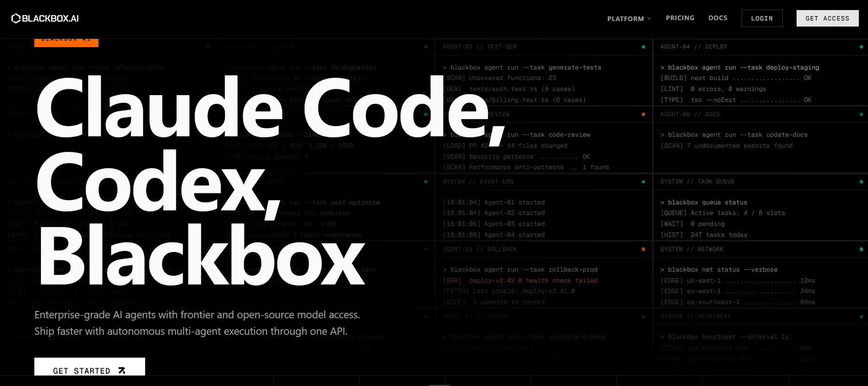The image size is (868, 386).
Task: Click the Get Started button
Action: 90,367
